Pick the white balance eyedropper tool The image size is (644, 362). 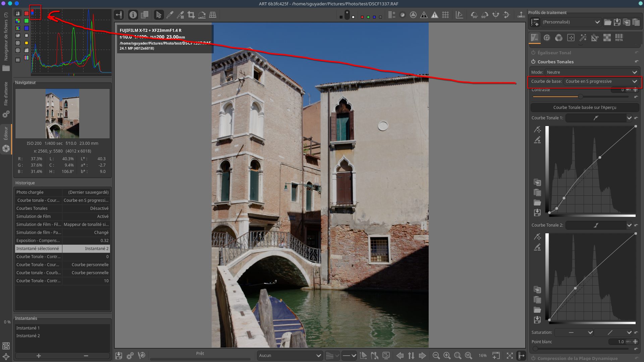tap(170, 15)
